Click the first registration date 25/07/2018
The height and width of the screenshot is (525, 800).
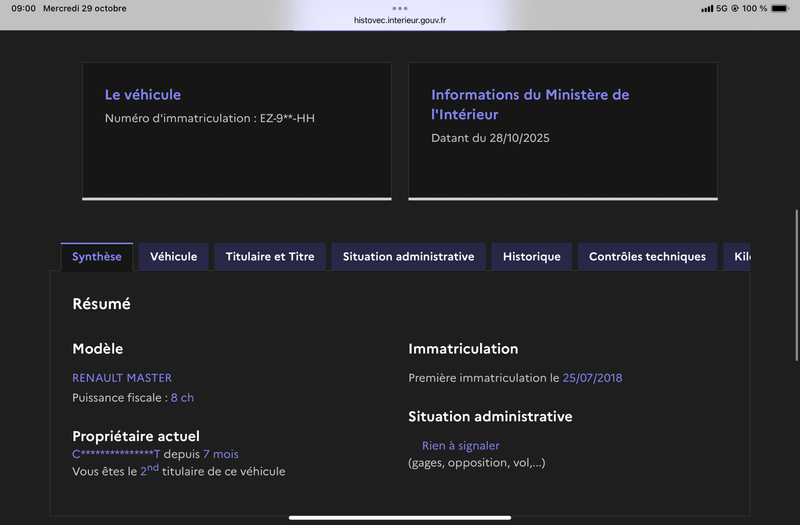tap(592, 378)
